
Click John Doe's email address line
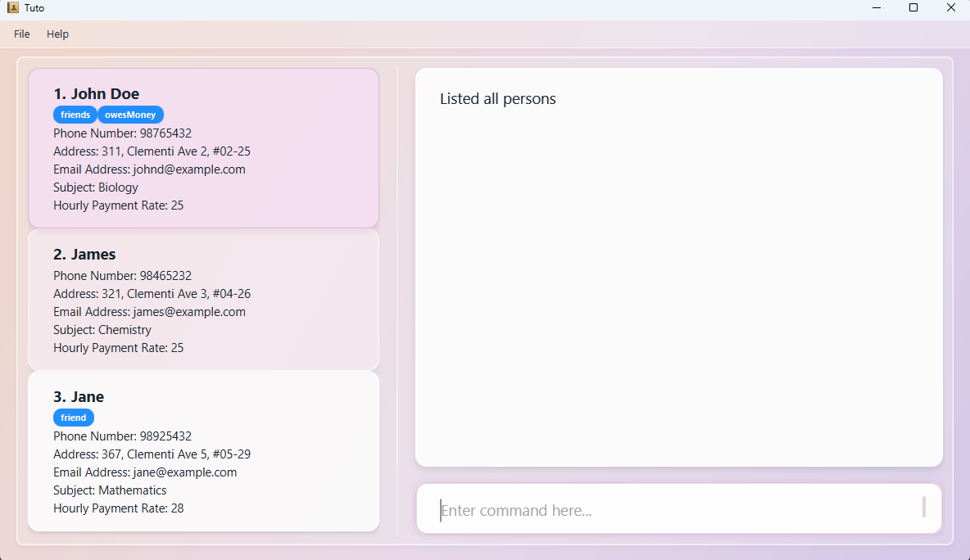(149, 169)
